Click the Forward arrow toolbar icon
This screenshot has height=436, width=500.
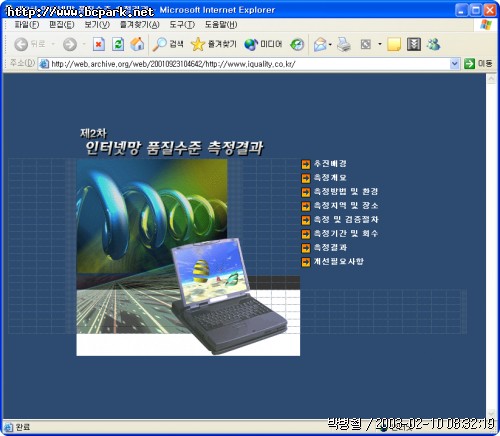point(70,44)
